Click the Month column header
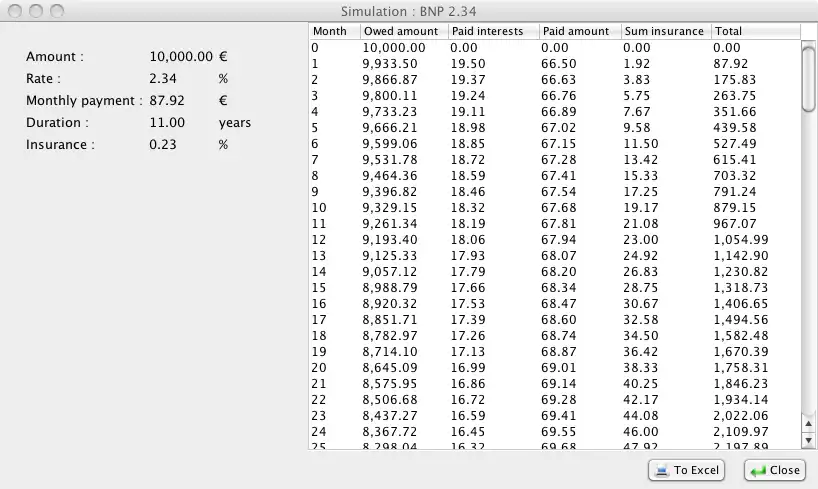This screenshot has height=489, width=818. [334, 31]
